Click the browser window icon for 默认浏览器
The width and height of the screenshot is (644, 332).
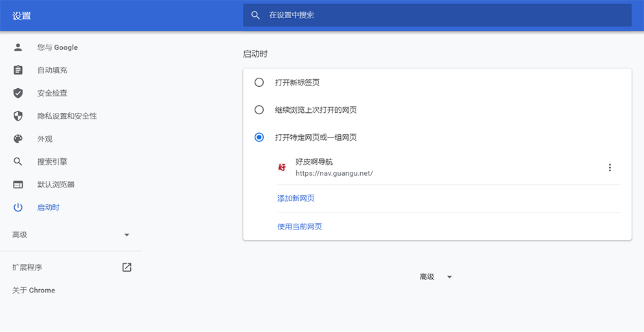[18, 185]
